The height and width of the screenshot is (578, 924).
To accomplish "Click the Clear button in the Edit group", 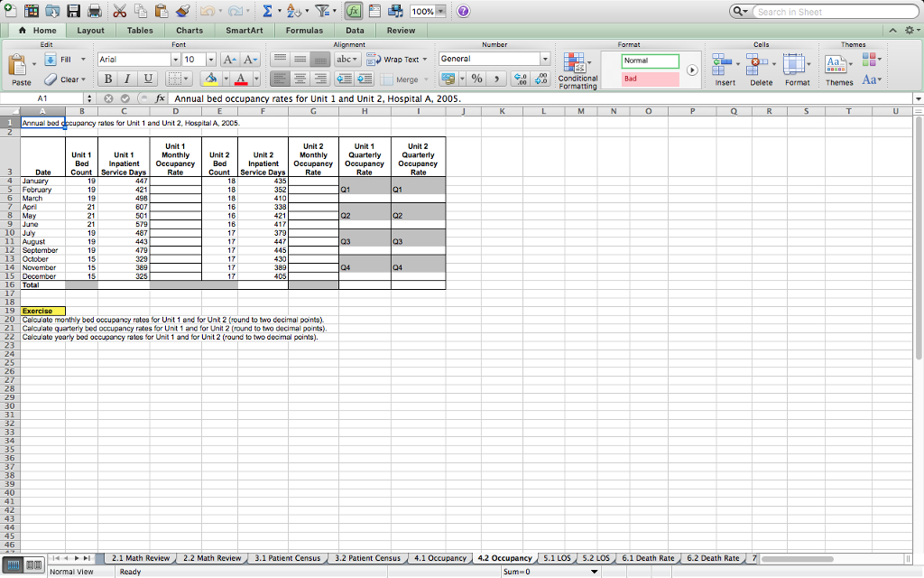I will 65,79.
